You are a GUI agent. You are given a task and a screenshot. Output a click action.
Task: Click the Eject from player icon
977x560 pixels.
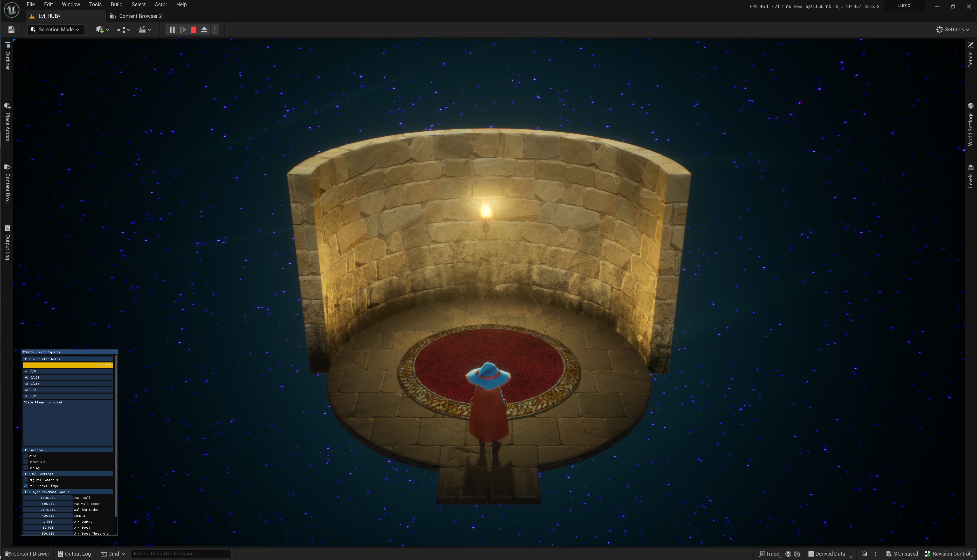click(x=204, y=30)
